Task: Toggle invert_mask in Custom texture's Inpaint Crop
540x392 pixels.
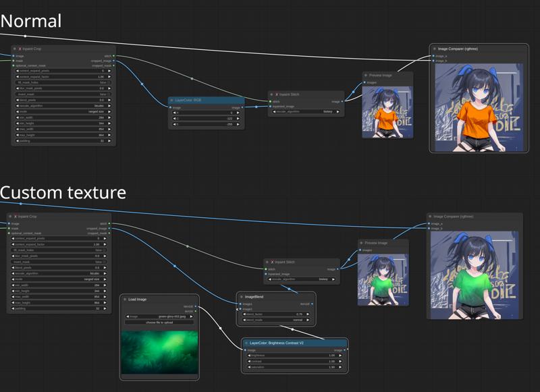Action: (x=59, y=262)
